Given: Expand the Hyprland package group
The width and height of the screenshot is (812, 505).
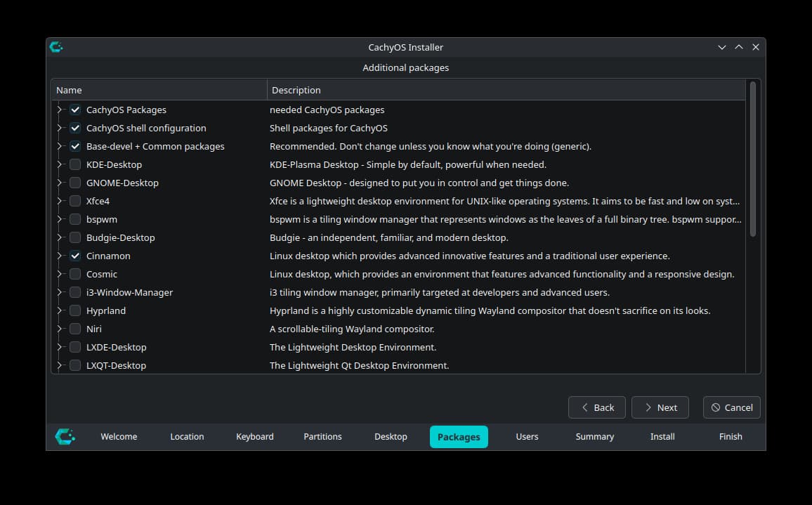Looking at the screenshot, I should pos(59,310).
